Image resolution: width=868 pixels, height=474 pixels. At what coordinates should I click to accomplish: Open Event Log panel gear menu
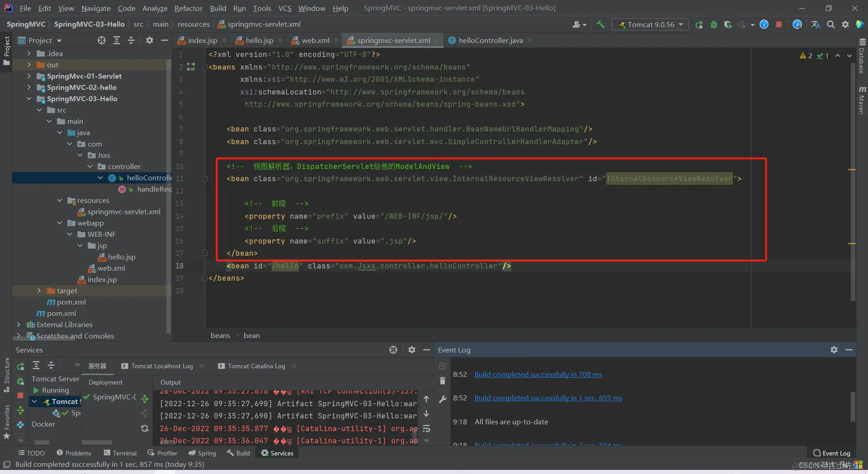pos(834,350)
